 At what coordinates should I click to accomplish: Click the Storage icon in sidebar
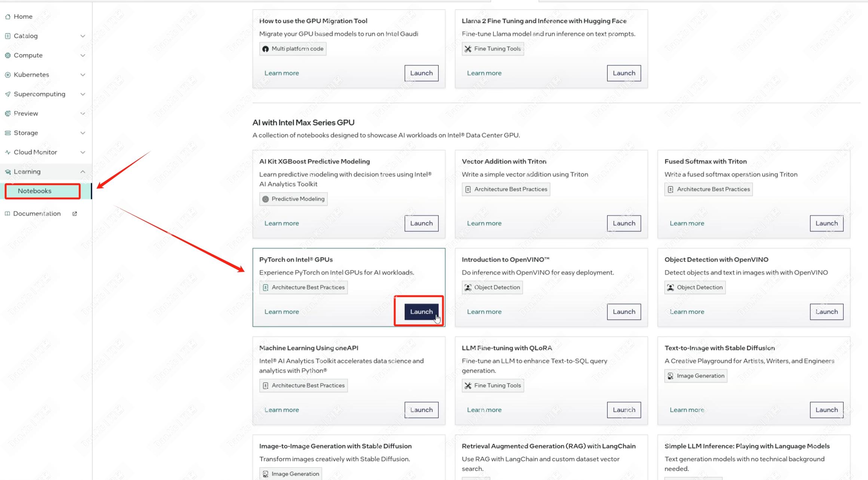click(7, 133)
